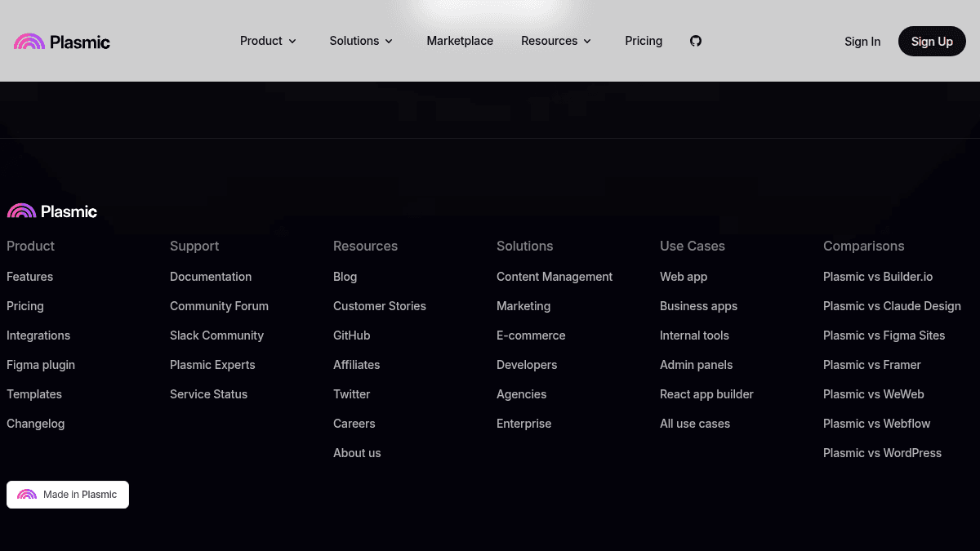This screenshot has height=551, width=980.
Task: Open the GitHub icon in navigation bar
Action: [696, 41]
